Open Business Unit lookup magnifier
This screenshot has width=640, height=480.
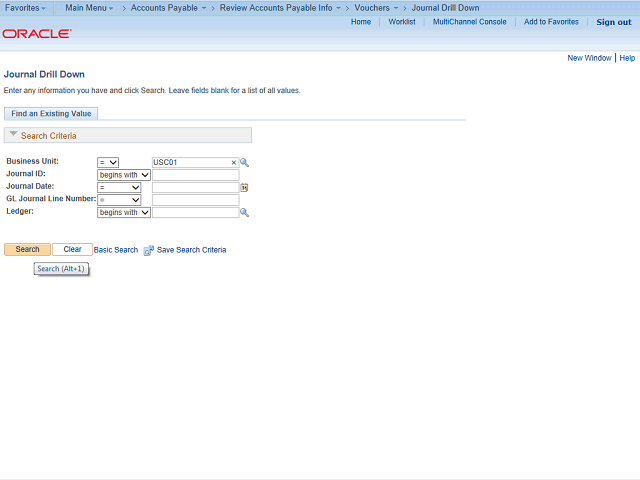point(244,162)
